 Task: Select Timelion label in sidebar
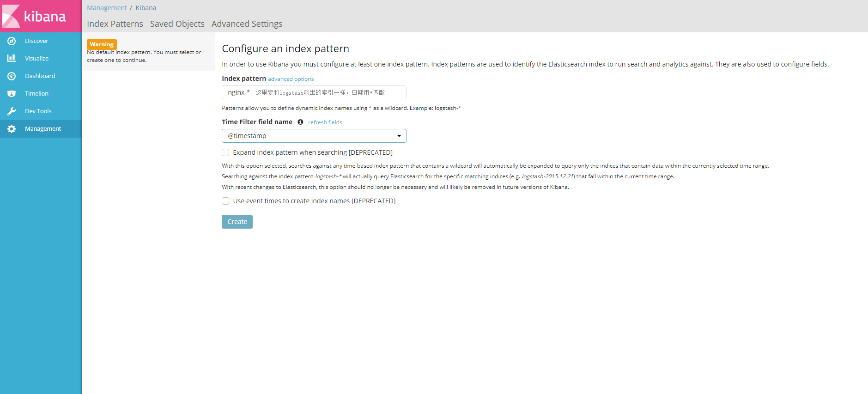tap(37, 94)
